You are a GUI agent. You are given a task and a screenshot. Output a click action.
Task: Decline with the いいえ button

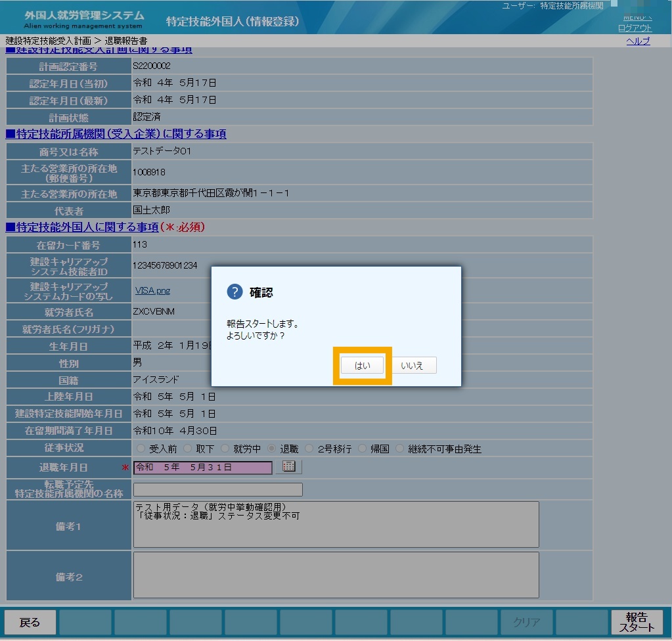coord(412,366)
